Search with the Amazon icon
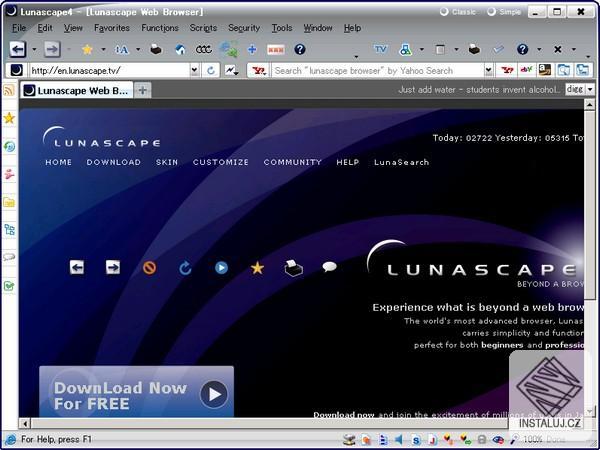The image size is (600, 450). [545, 70]
